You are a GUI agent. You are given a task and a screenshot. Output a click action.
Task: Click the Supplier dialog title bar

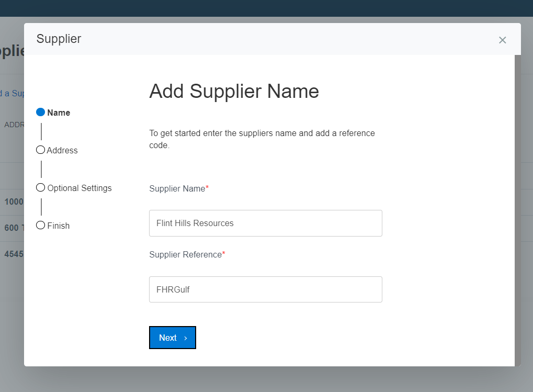tap(59, 39)
